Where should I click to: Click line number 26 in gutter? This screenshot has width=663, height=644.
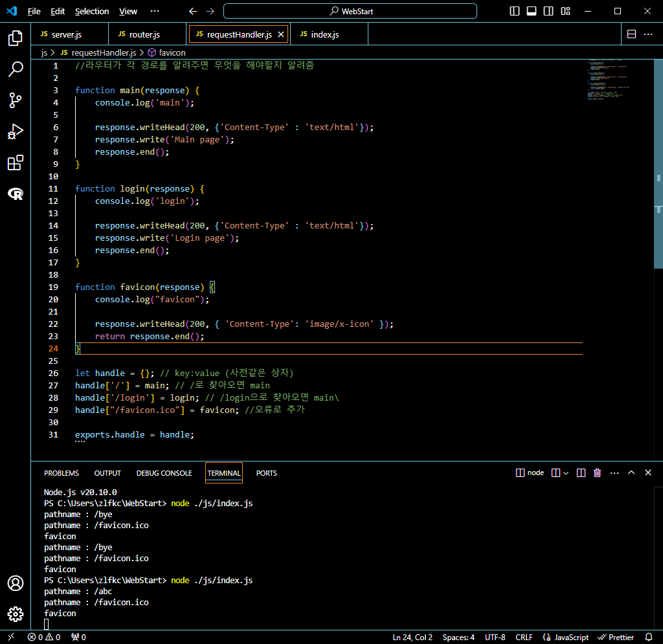53,373
